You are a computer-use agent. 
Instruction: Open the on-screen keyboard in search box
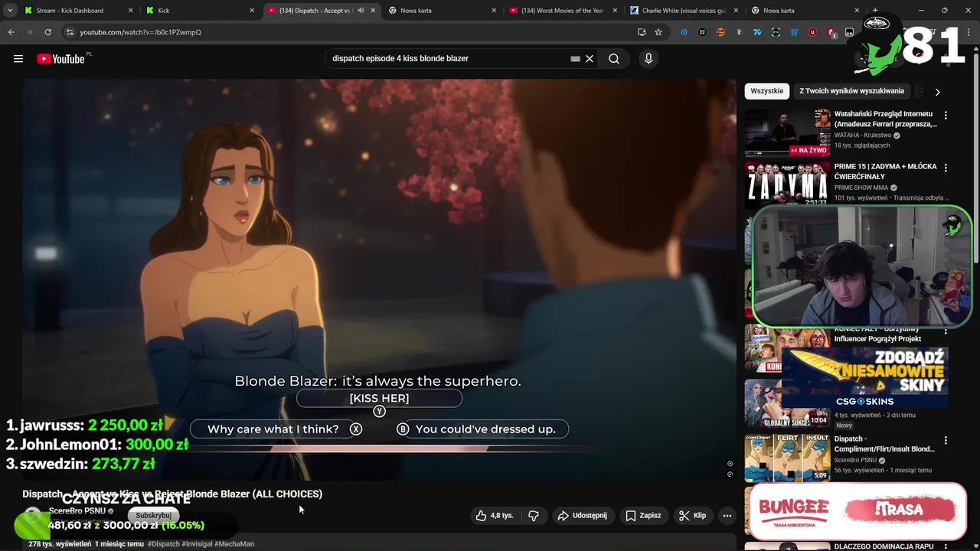(575, 59)
